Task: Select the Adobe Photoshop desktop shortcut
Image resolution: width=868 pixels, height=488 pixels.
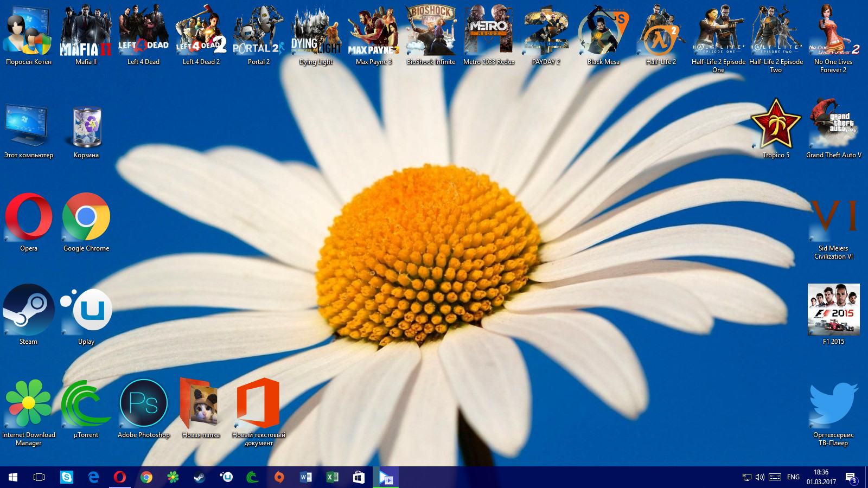Action: pyautogui.click(x=143, y=408)
